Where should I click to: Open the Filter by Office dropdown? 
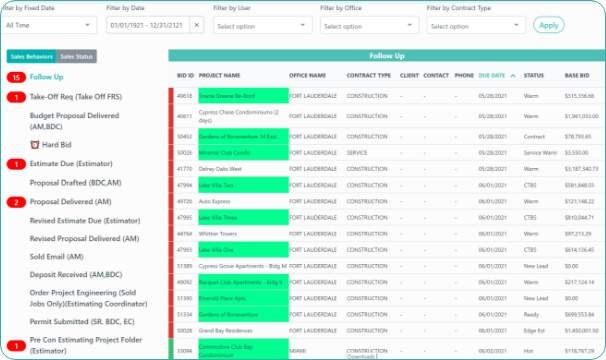(x=369, y=26)
